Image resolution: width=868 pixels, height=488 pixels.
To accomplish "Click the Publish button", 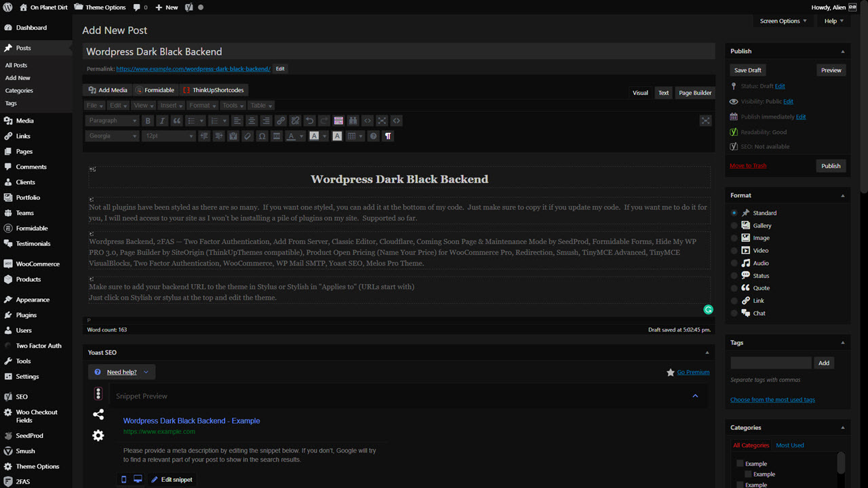I will (831, 166).
